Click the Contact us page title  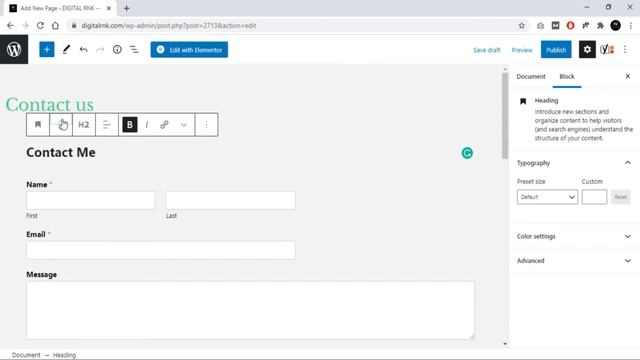pyautogui.click(x=50, y=104)
